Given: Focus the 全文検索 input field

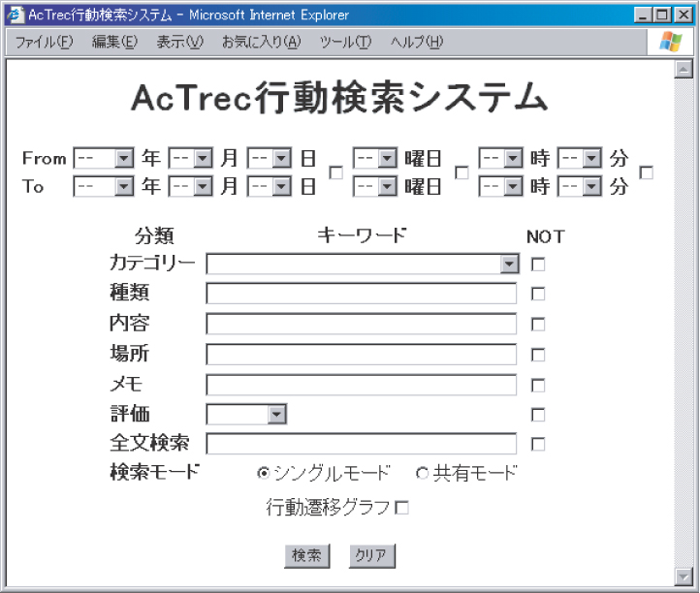Looking at the screenshot, I should [x=362, y=444].
